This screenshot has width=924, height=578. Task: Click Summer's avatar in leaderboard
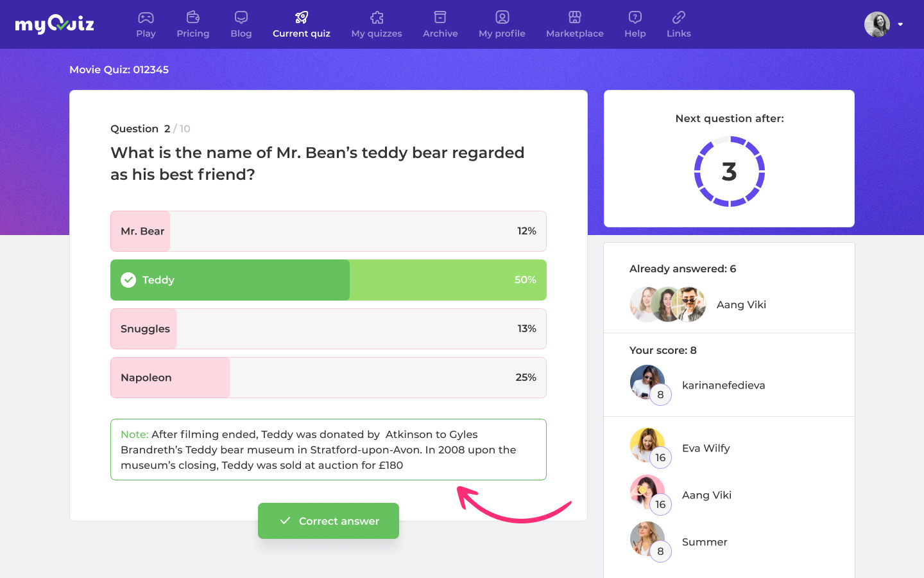point(648,539)
